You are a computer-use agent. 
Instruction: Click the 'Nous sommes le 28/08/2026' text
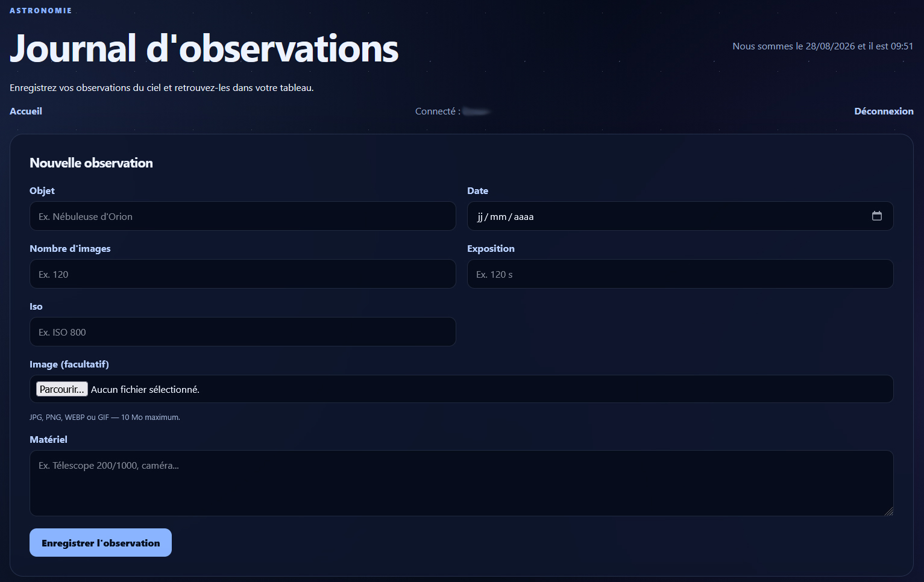coord(823,46)
